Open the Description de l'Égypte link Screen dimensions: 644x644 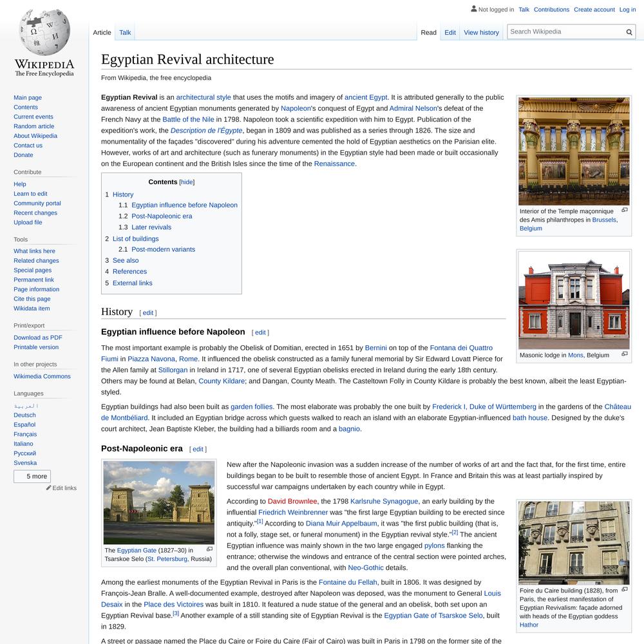tap(206, 131)
